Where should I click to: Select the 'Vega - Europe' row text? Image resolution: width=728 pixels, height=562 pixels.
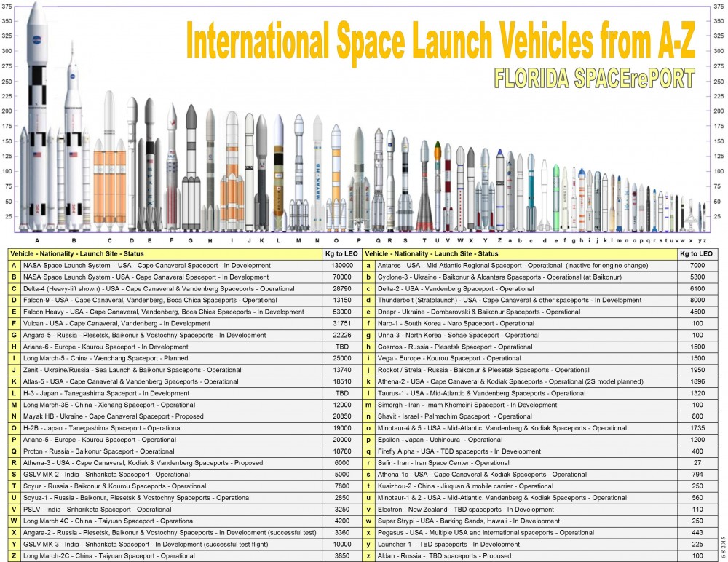[x=449, y=358]
